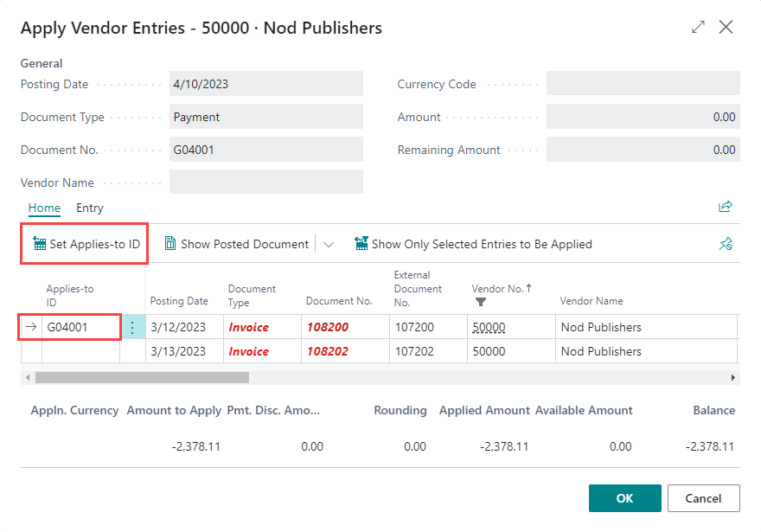
Task: Select the Home tab
Action: 44,208
